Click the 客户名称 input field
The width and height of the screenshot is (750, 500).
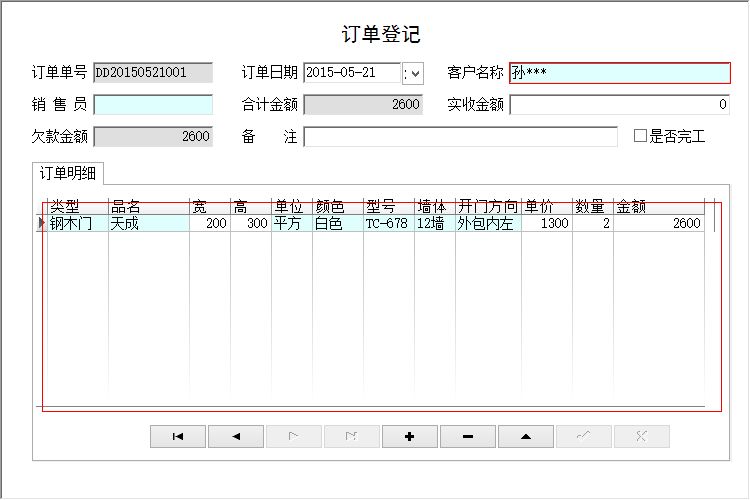coord(619,73)
